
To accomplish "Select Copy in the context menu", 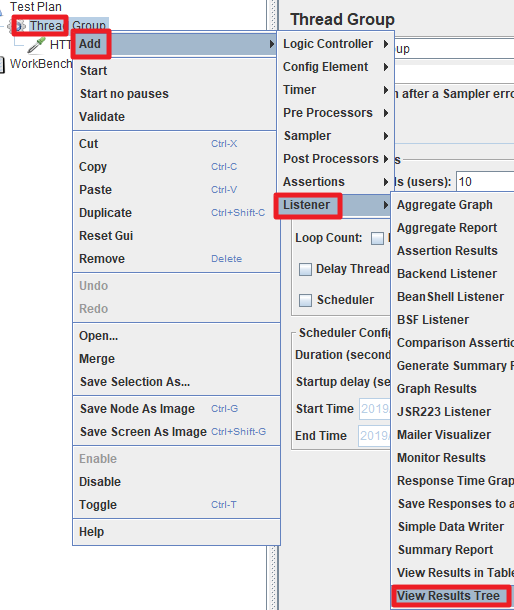I will click(176, 167).
